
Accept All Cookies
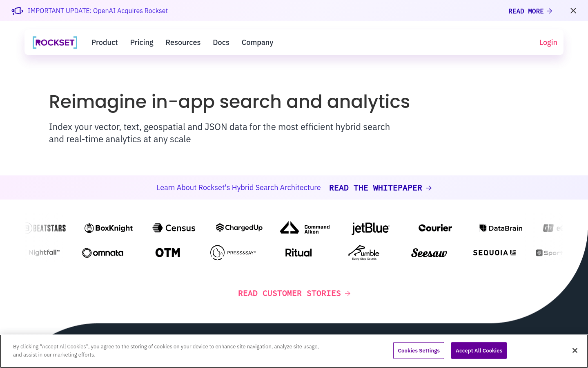point(479,350)
